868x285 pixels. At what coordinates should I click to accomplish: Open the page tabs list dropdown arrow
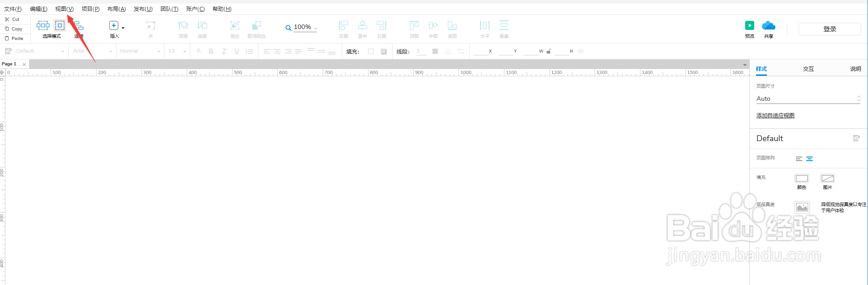coord(745,65)
